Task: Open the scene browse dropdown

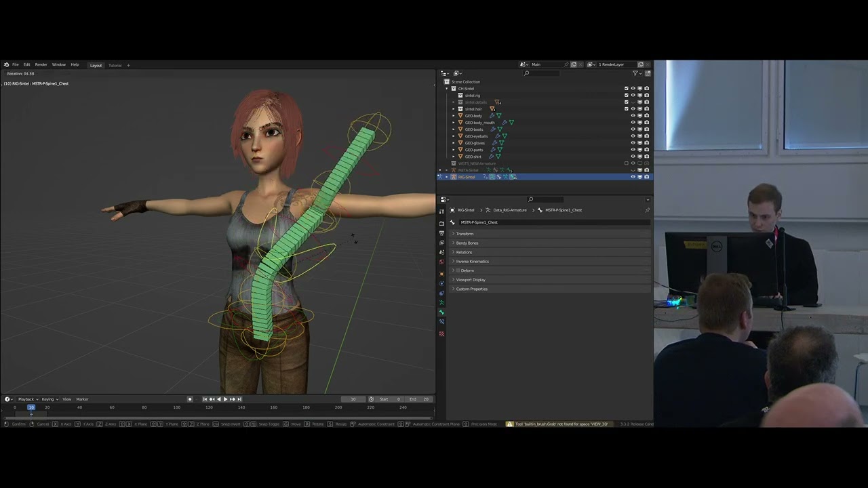Action: point(524,64)
